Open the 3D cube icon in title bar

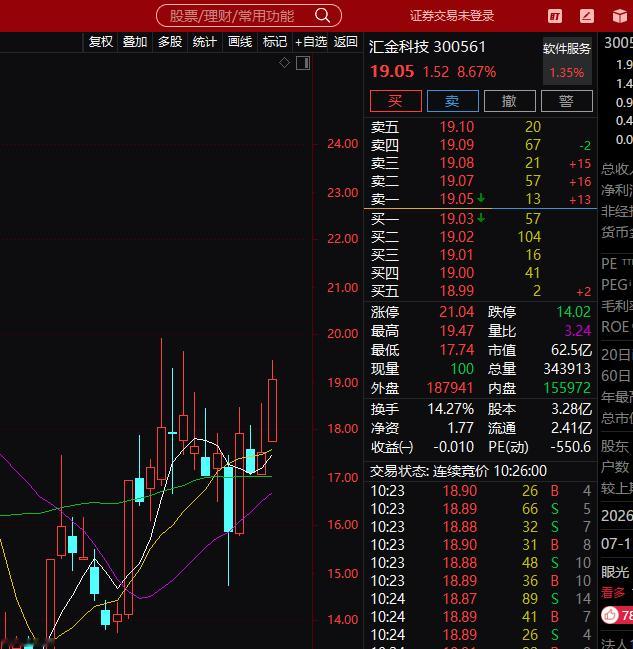[x=619, y=16]
